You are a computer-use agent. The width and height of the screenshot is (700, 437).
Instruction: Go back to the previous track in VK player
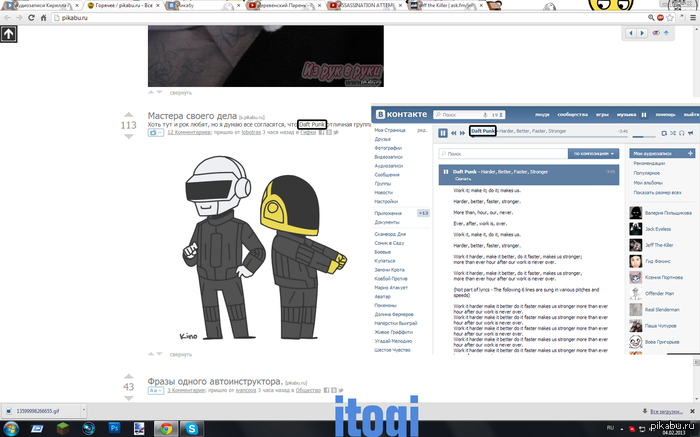(454, 132)
